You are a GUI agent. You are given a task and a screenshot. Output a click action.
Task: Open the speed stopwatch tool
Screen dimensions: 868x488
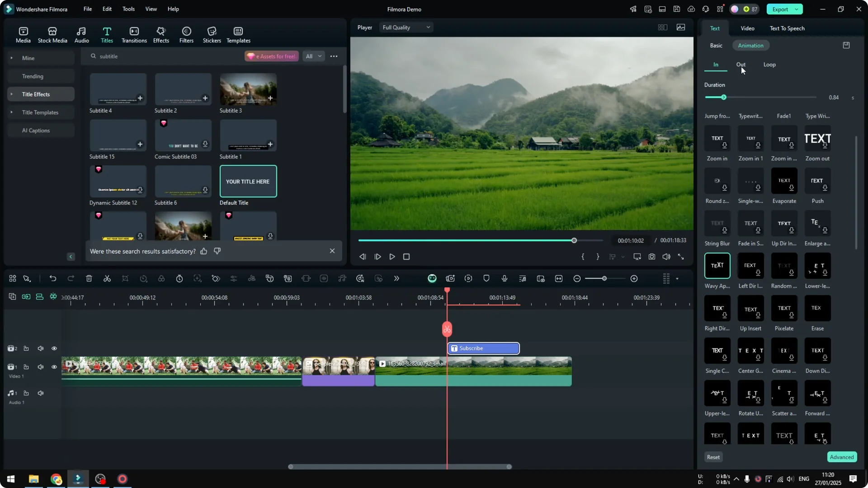(179, 278)
